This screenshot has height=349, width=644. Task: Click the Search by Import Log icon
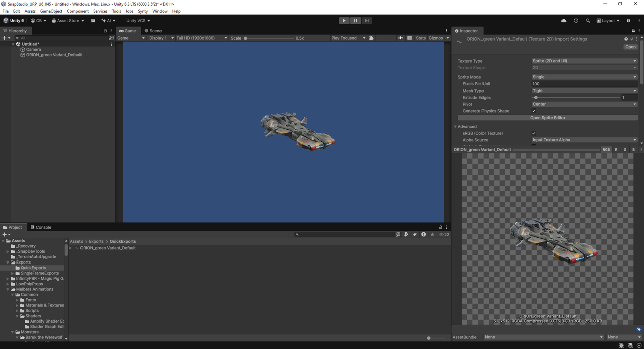point(423,234)
